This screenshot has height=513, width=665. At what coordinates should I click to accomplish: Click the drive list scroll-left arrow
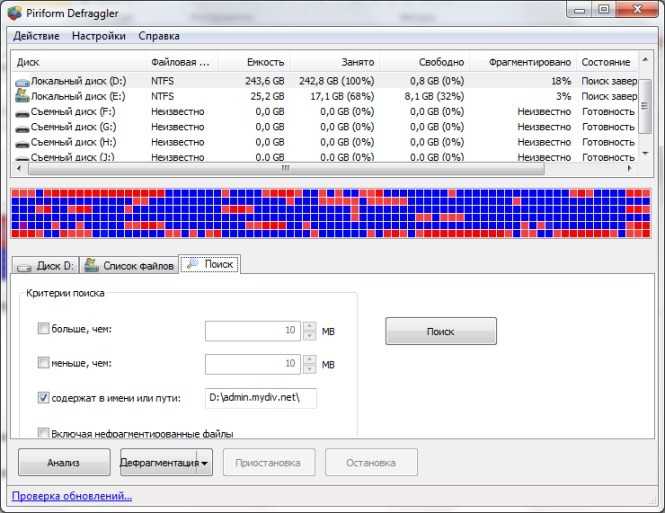(x=19, y=169)
